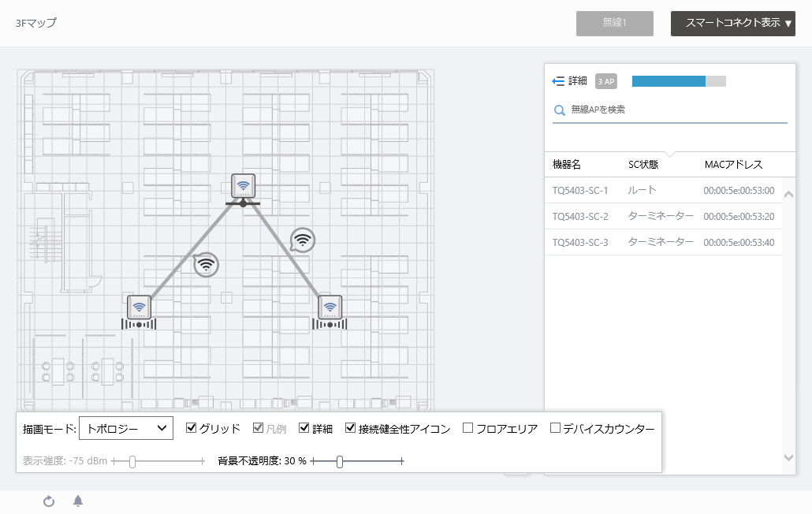
Task: Click the 無線1 button
Action: [x=615, y=24]
